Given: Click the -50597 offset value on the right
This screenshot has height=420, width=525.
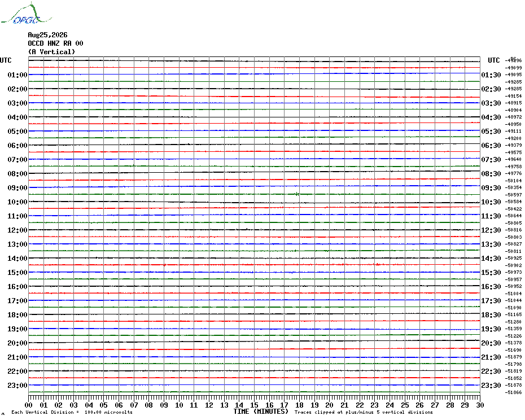Looking at the screenshot, I should (514, 195).
